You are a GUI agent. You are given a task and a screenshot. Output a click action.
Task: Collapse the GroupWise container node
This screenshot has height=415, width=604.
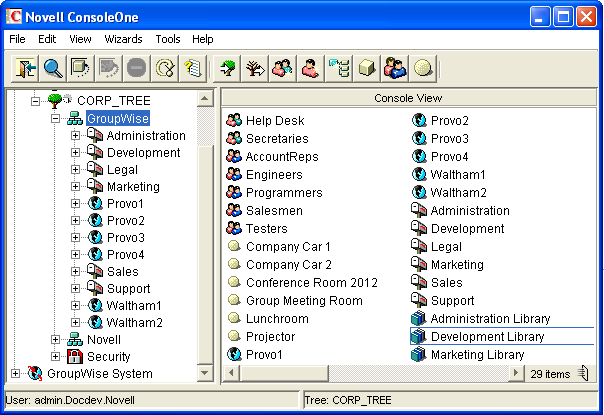(x=55, y=118)
